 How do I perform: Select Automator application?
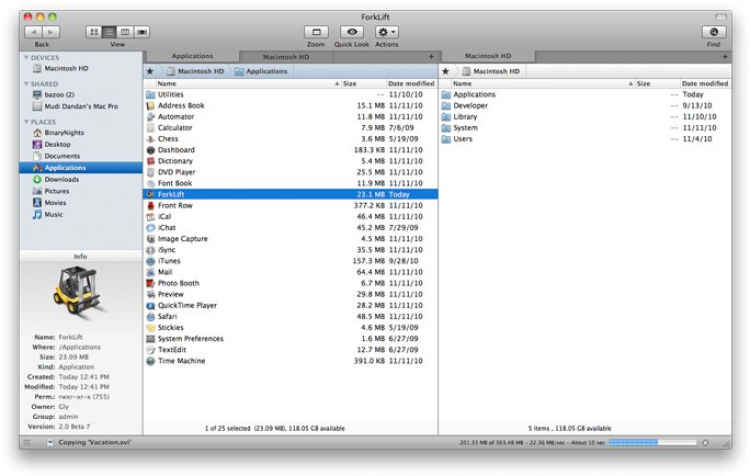click(x=290, y=117)
